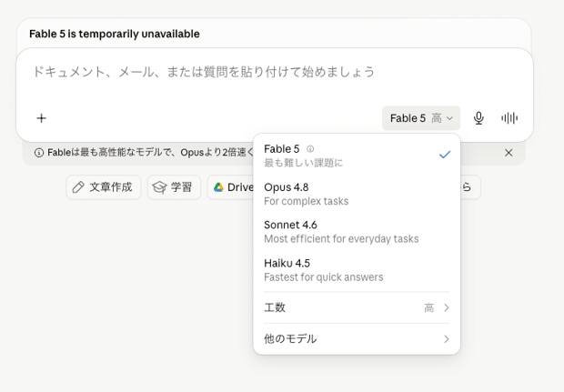Select Opus 4.8 model

[357, 194]
